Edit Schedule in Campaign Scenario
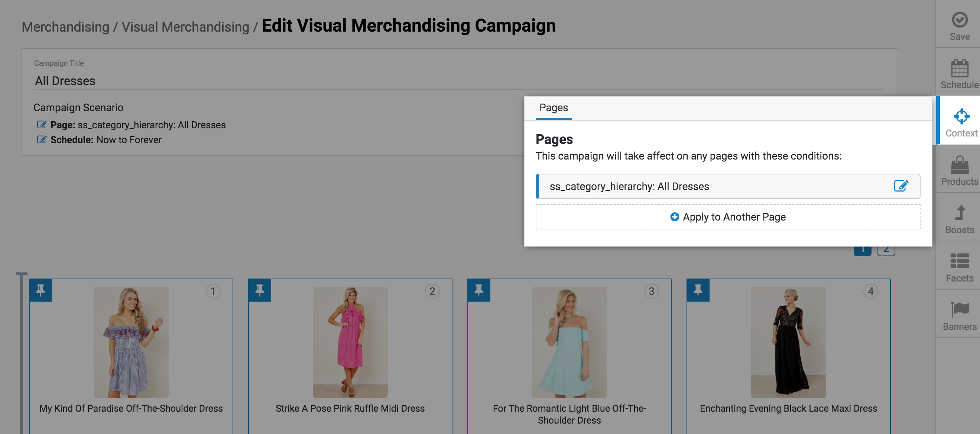Screen dimensions: 980x434 coord(42,139)
